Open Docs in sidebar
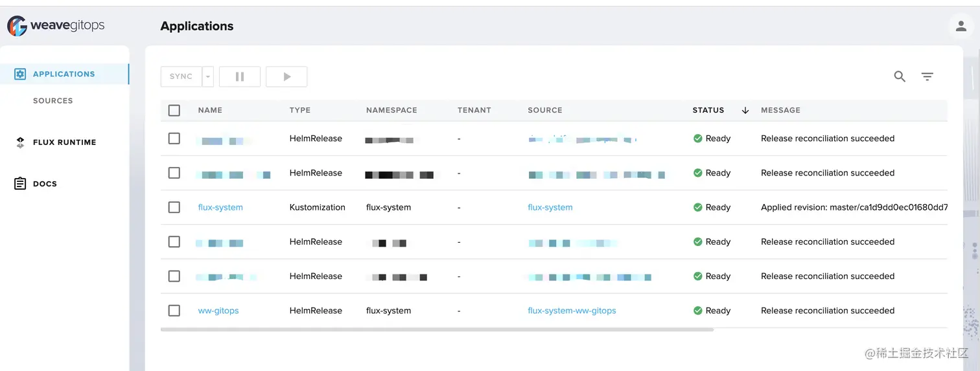Screen dimensions: 980x371 point(45,184)
